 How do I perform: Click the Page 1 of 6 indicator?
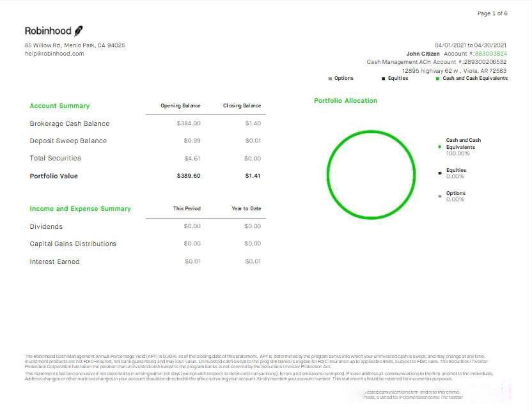(x=492, y=13)
